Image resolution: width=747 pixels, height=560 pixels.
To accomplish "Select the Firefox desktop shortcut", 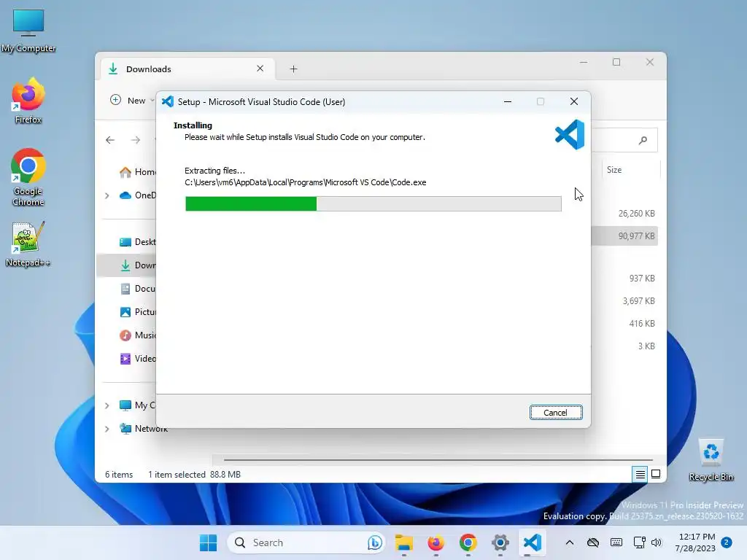I will point(28,101).
